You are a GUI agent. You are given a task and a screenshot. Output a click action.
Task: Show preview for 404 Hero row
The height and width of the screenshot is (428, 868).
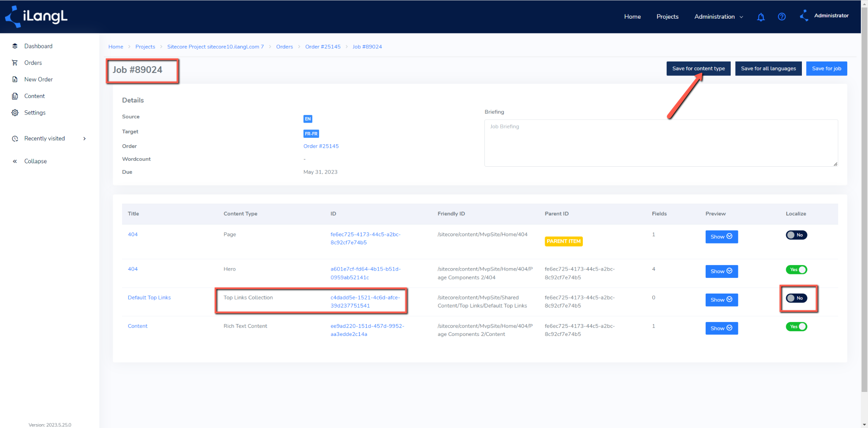tap(721, 271)
